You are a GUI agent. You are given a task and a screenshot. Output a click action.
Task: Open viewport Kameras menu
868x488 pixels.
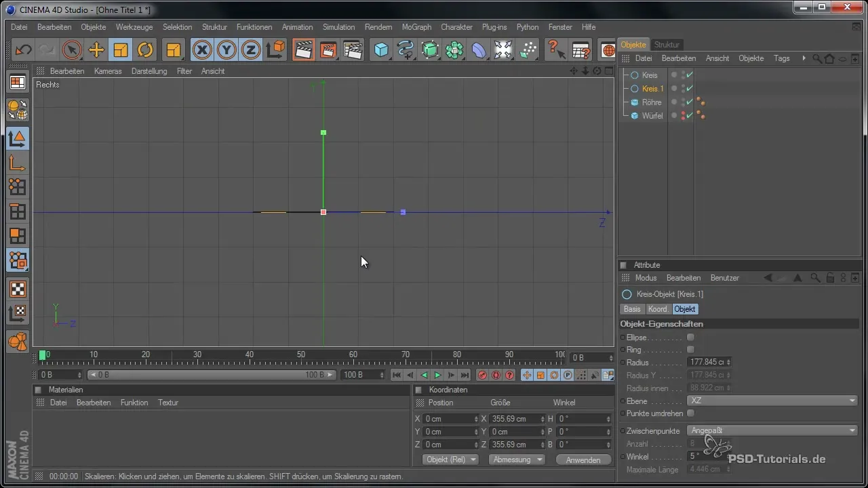pos(108,71)
